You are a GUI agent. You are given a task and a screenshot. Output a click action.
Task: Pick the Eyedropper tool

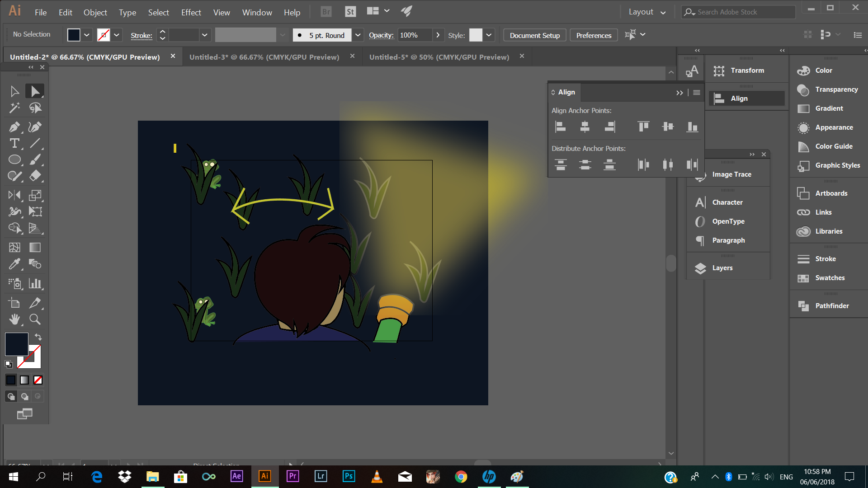click(14, 263)
